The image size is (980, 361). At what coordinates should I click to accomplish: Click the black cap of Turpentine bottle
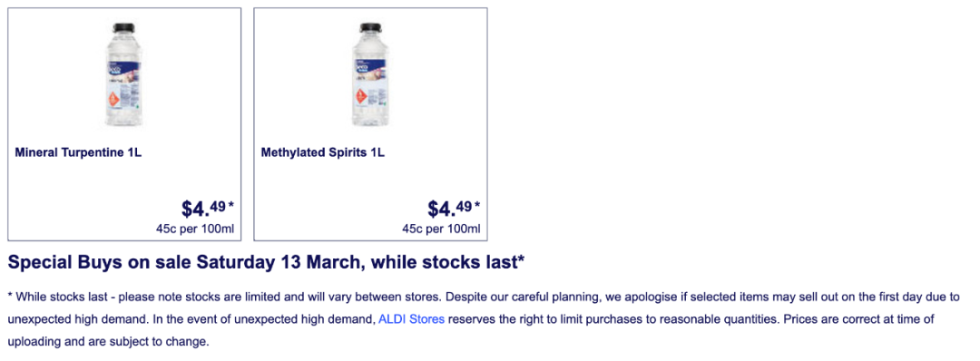123,27
